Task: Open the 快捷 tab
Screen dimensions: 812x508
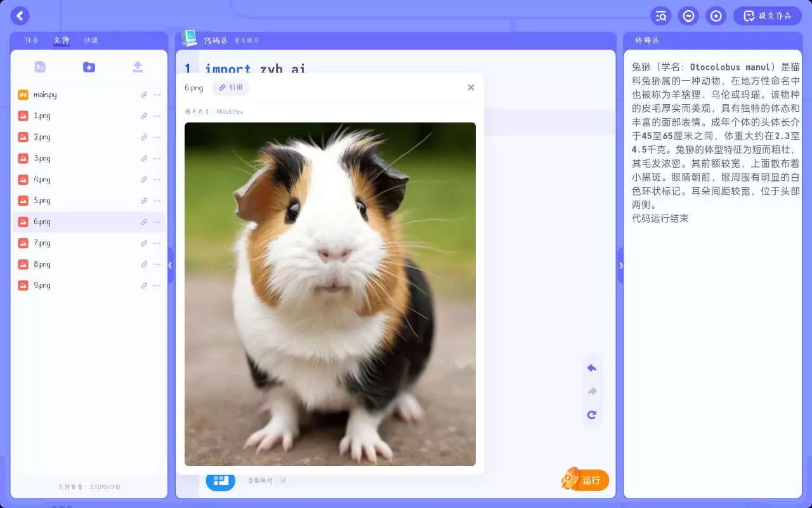Action: 91,40
